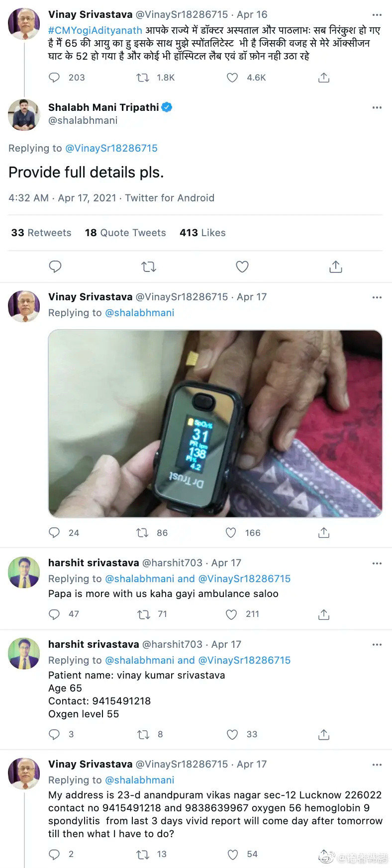Viewport: 392px width, 868px height.
Task: Open more menu on oximeter photo tweet
Action: (377, 297)
